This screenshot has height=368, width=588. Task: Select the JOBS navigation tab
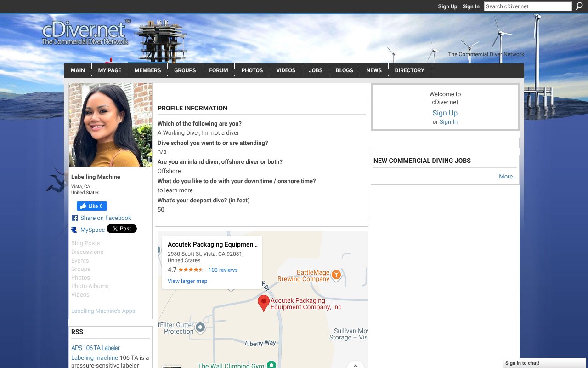[316, 70]
